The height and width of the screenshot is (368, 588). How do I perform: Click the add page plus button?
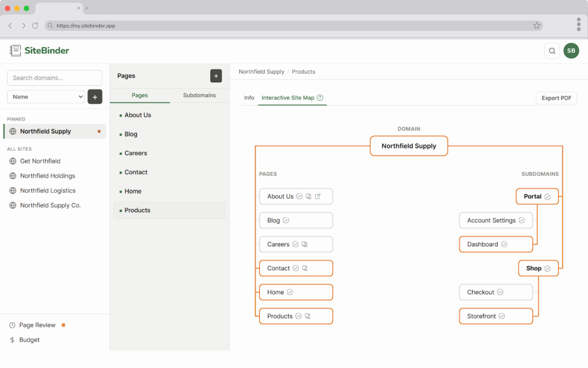point(216,76)
